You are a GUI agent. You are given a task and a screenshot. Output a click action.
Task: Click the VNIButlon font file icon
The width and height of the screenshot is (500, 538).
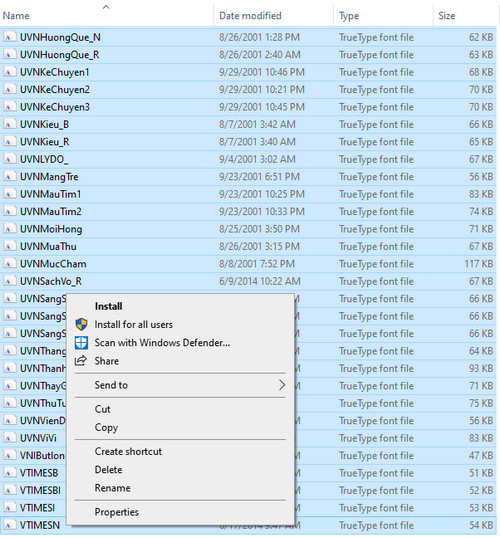[10, 456]
